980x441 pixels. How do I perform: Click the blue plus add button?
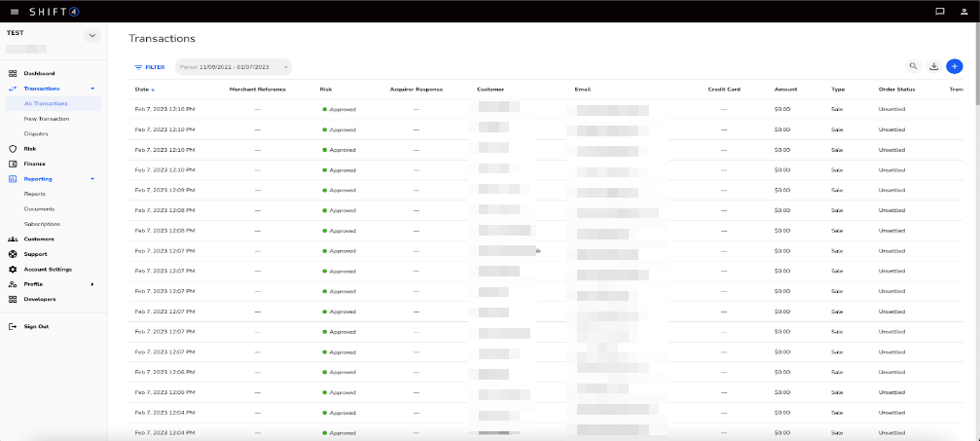[x=955, y=66]
